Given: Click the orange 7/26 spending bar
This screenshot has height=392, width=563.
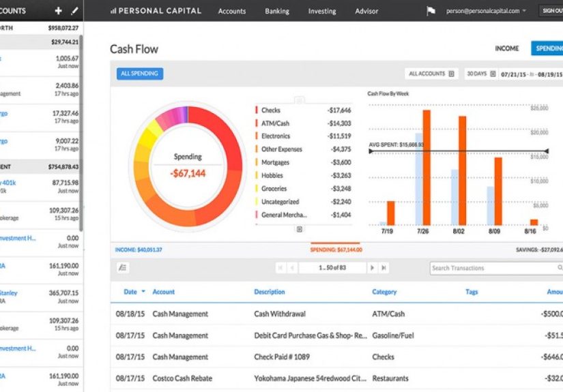Looking at the screenshot, I should (x=427, y=168).
